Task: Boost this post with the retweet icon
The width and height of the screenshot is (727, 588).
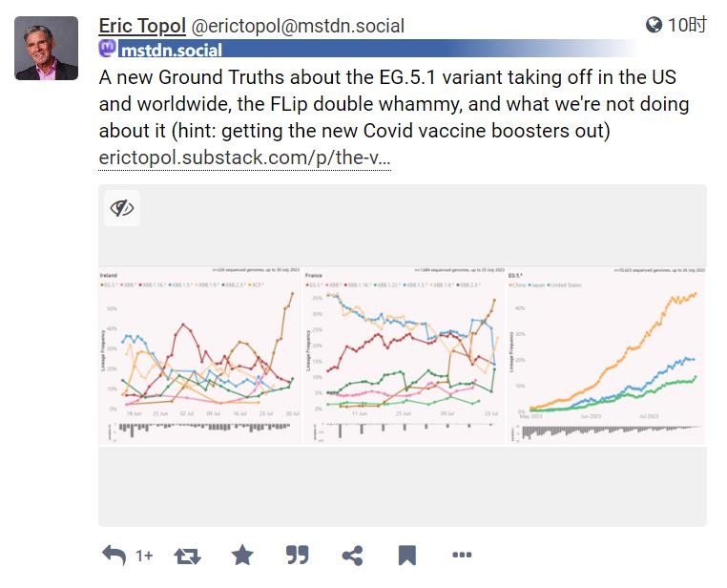Action: pyautogui.click(x=187, y=555)
